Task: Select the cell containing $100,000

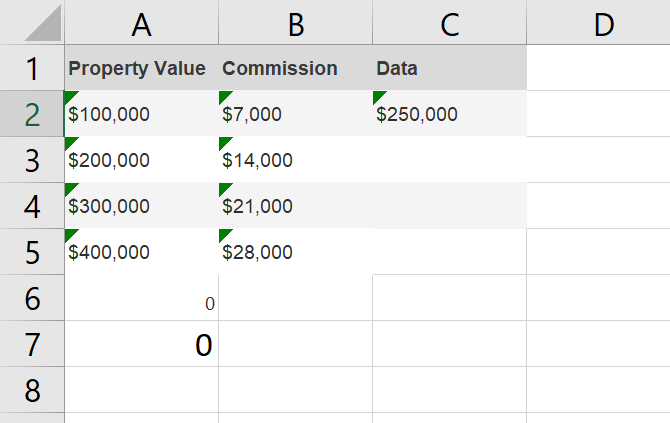Action: pos(141,114)
